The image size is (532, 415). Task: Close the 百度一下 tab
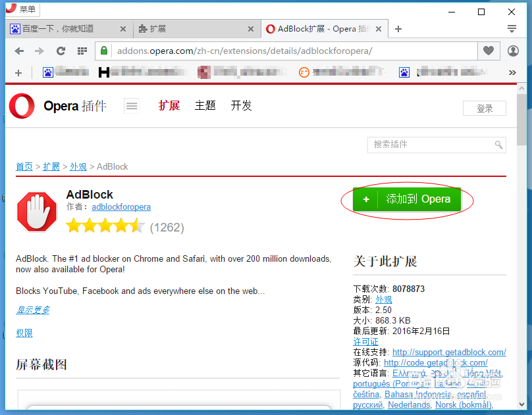coord(123,29)
